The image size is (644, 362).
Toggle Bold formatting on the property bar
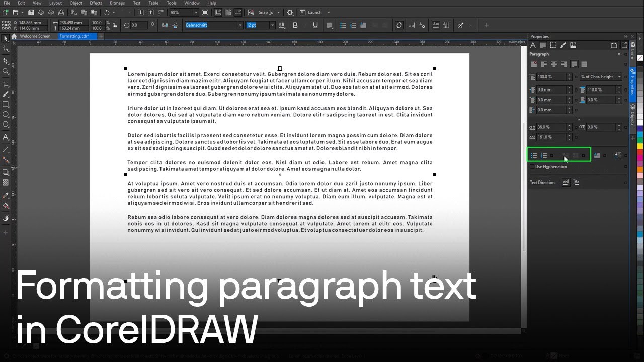pos(295,25)
